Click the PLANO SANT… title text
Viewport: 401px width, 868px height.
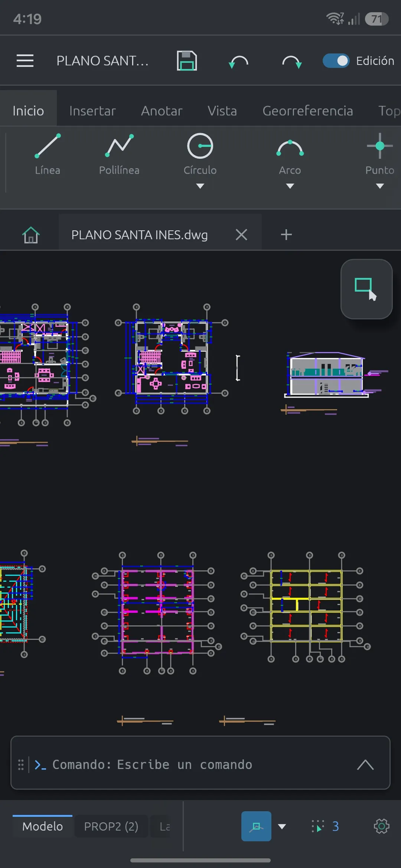point(102,61)
